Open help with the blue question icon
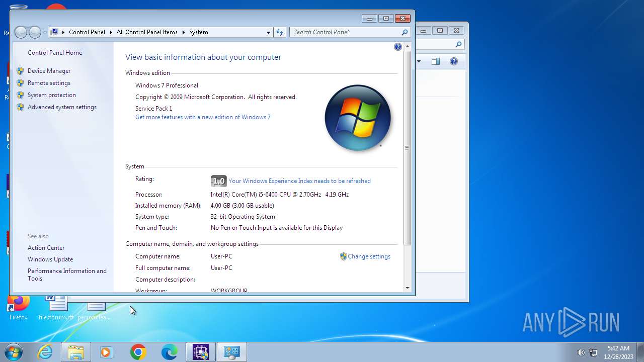644x362 pixels. pyautogui.click(x=398, y=47)
